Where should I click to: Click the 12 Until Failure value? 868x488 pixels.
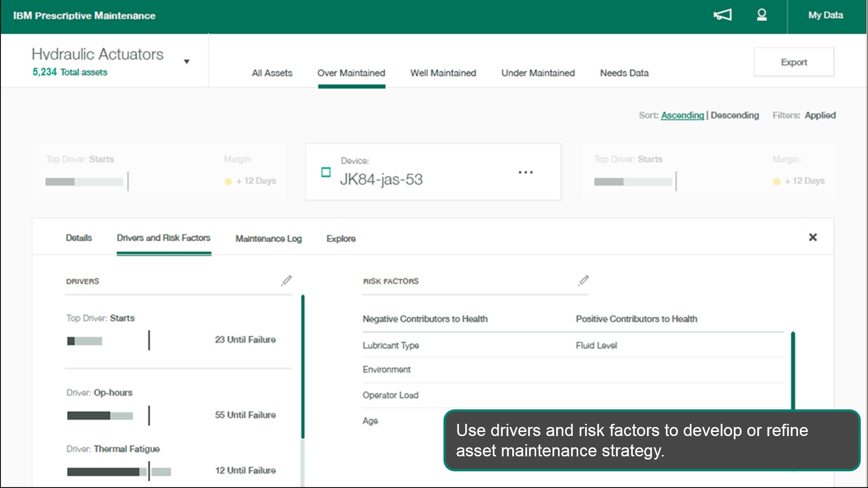point(245,470)
